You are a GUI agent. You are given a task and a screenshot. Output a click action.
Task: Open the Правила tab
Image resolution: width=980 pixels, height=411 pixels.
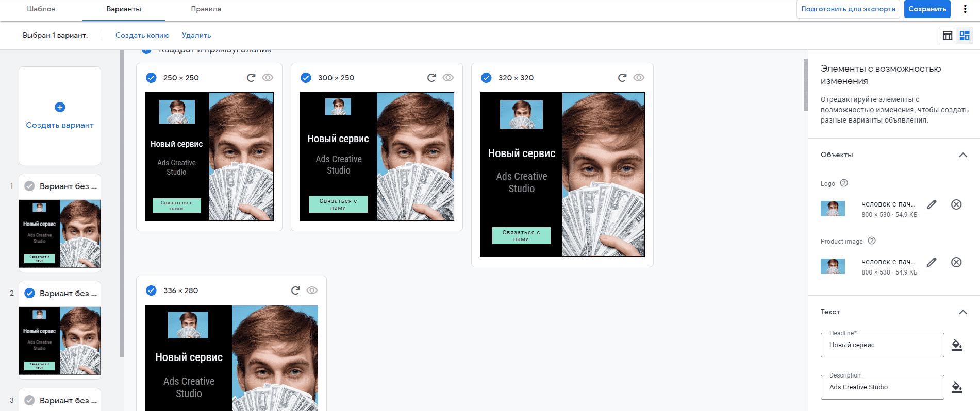206,9
